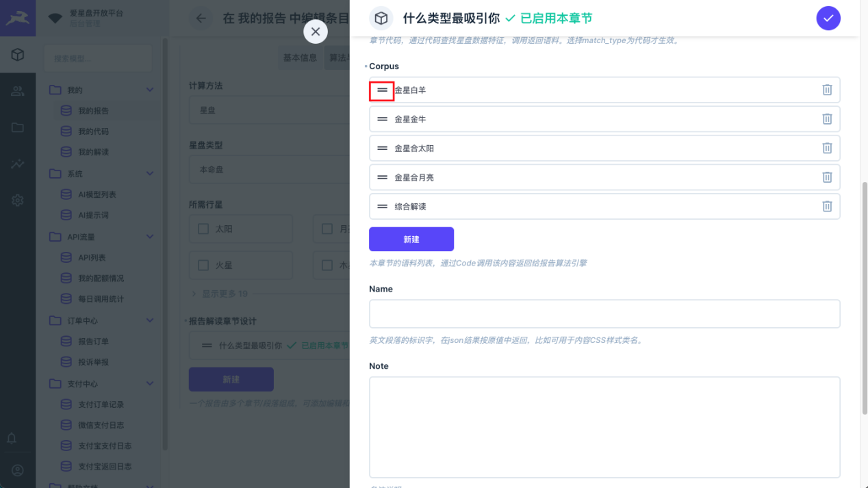Collapse the API流量 folder group

(150, 237)
